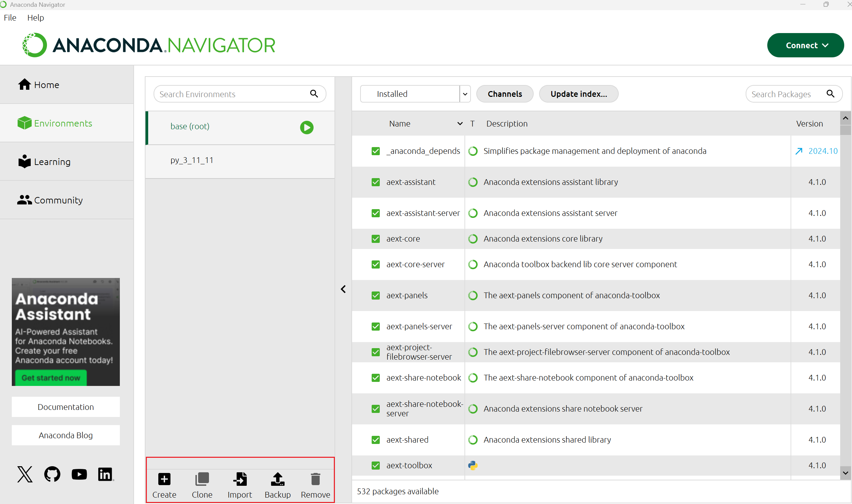The width and height of the screenshot is (852, 504).
Task: Click the Clone environment icon
Action: click(x=202, y=479)
